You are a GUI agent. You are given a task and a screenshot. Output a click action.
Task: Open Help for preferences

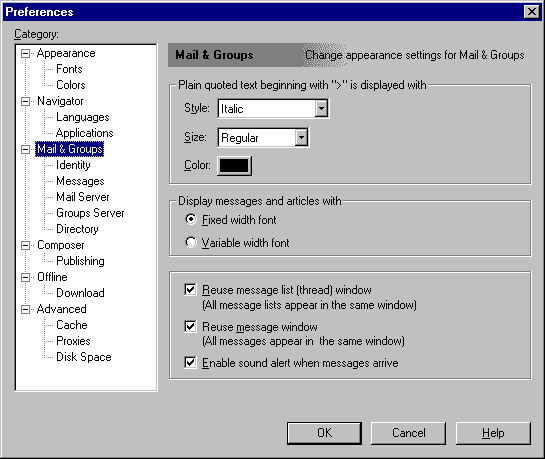[x=493, y=433]
